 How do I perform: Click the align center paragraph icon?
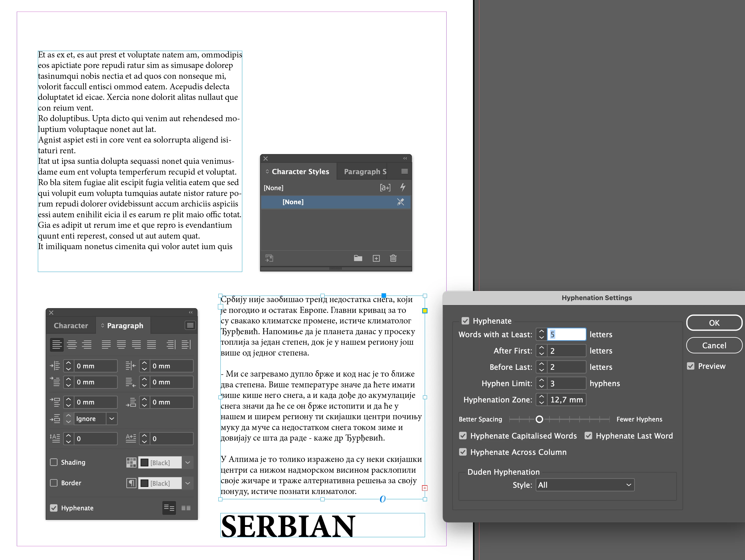pos(72,344)
